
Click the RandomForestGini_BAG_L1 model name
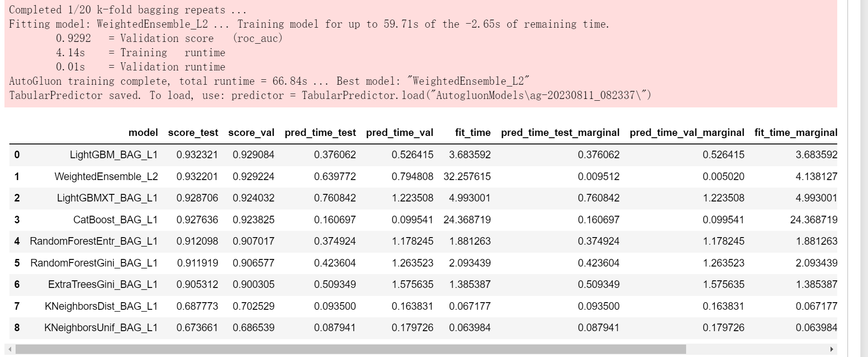94,263
